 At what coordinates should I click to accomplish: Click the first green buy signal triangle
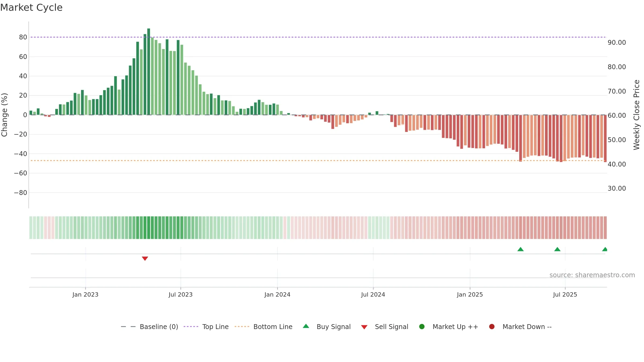click(521, 249)
